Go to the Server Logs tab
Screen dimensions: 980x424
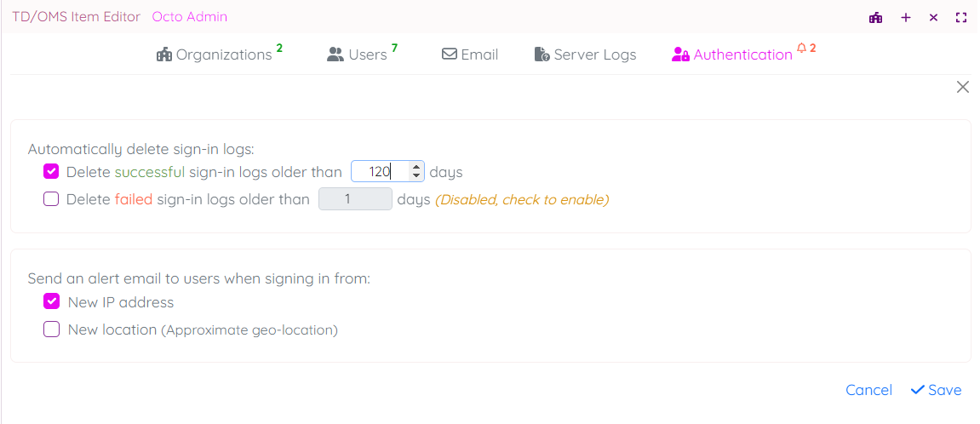586,54
